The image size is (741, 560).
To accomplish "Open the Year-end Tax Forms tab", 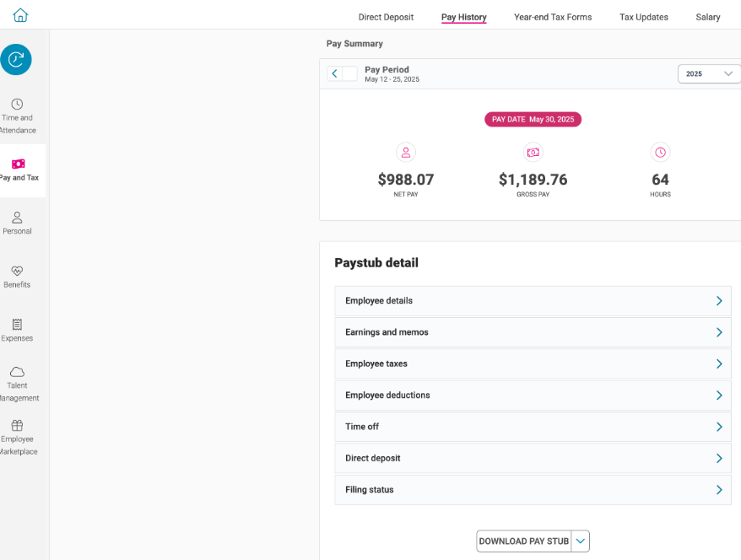I will (x=553, y=17).
